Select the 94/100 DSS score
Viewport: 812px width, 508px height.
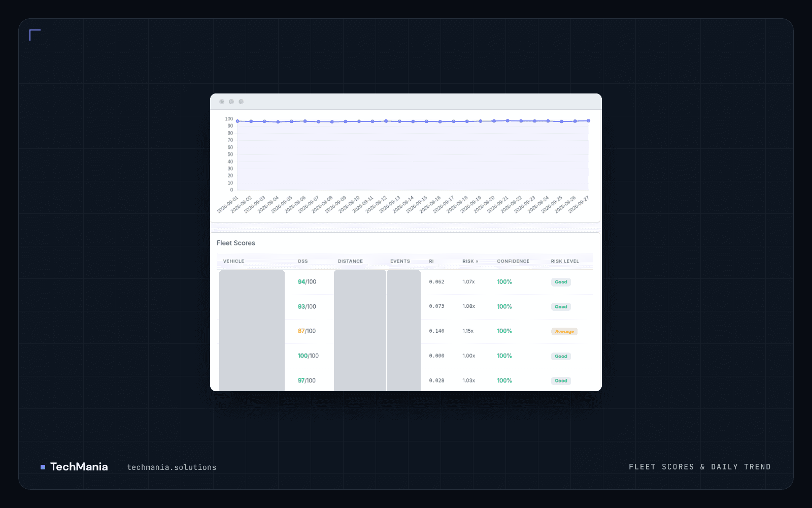[x=307, y=282]
